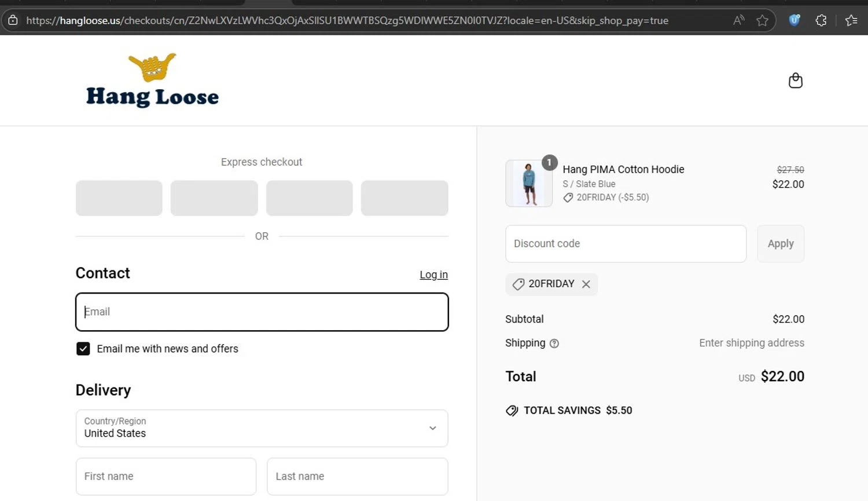Open the Bitwarden shield extension icon
The image size is (868, 501).
(795, 20)
